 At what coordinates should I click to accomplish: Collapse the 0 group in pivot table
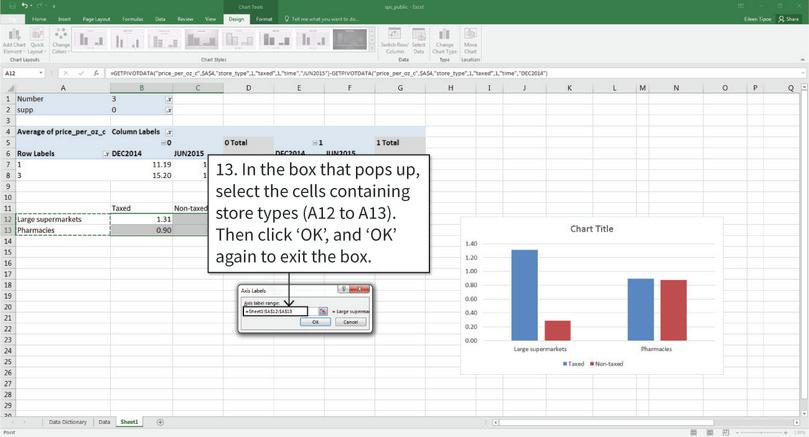pos(163,143)
